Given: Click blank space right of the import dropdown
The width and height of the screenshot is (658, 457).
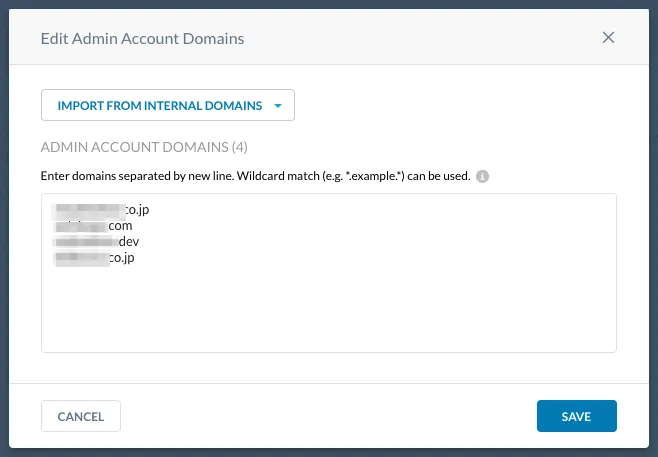Looking at the screenshot, I should tap(450, 105).
